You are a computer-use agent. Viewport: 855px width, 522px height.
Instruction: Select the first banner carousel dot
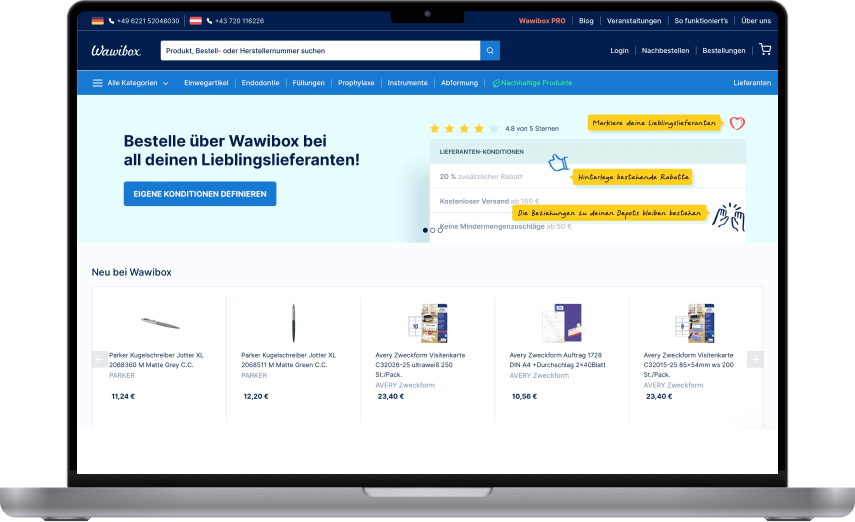425,230
